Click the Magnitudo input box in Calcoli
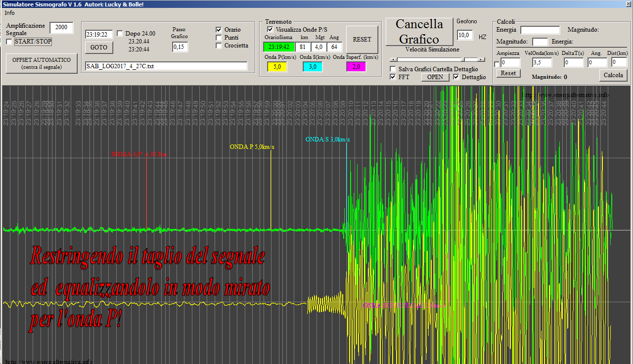This screenshot has width=633, height=364. [x=540, y=42]
